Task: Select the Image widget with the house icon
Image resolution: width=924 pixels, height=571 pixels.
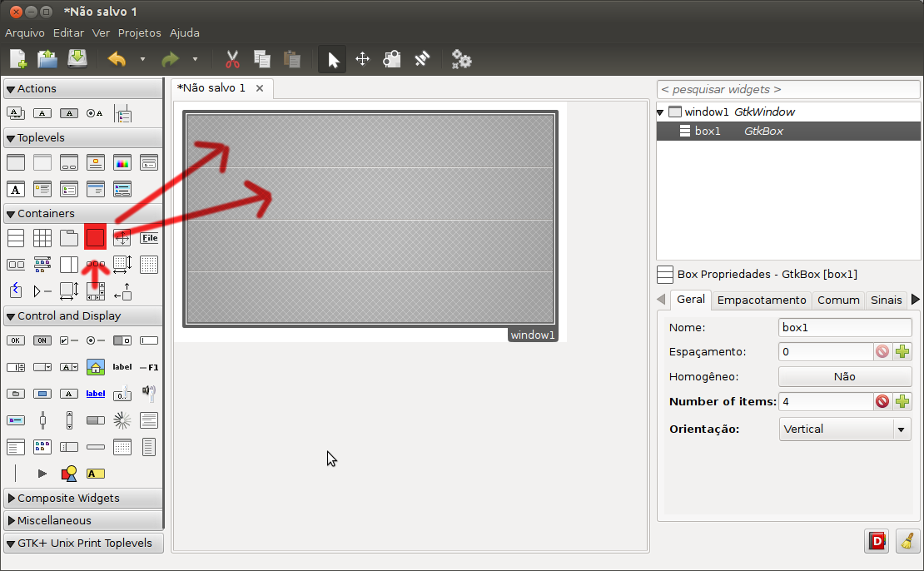Action: click(95, 366)
